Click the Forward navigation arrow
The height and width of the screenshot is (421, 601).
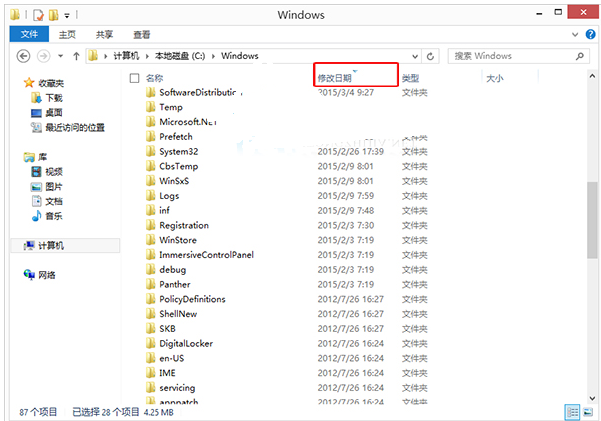click(43, 56)
